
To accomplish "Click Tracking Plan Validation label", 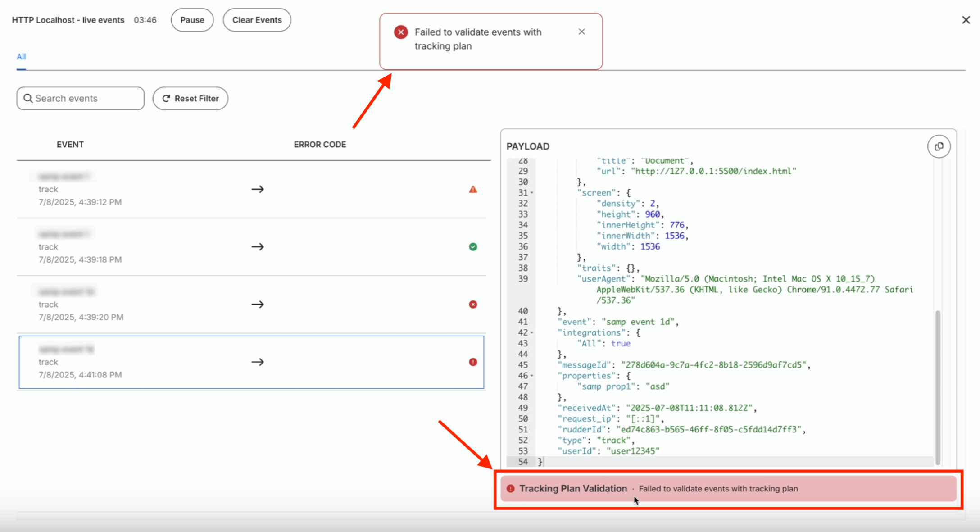I will coord(573,489).
